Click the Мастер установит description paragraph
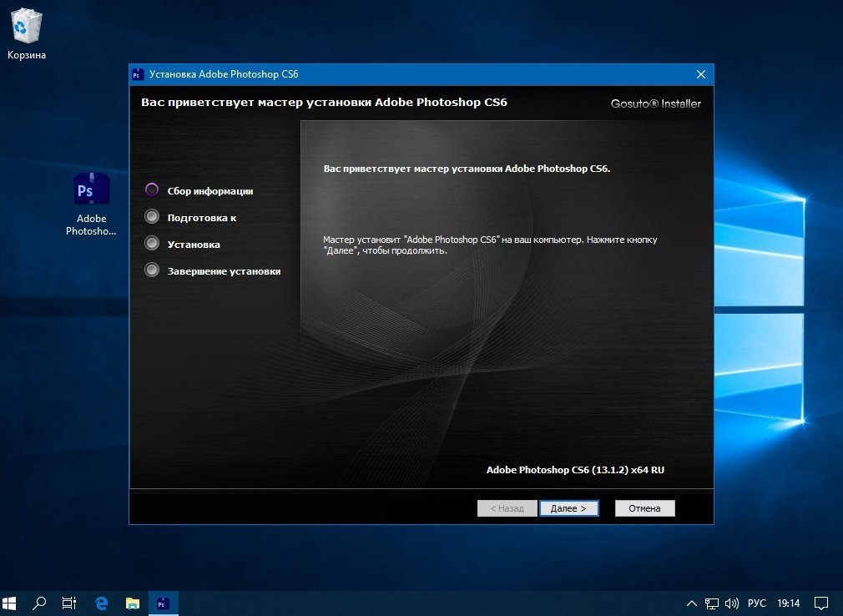This screenshot has height=616, width=843. [490, 245]
